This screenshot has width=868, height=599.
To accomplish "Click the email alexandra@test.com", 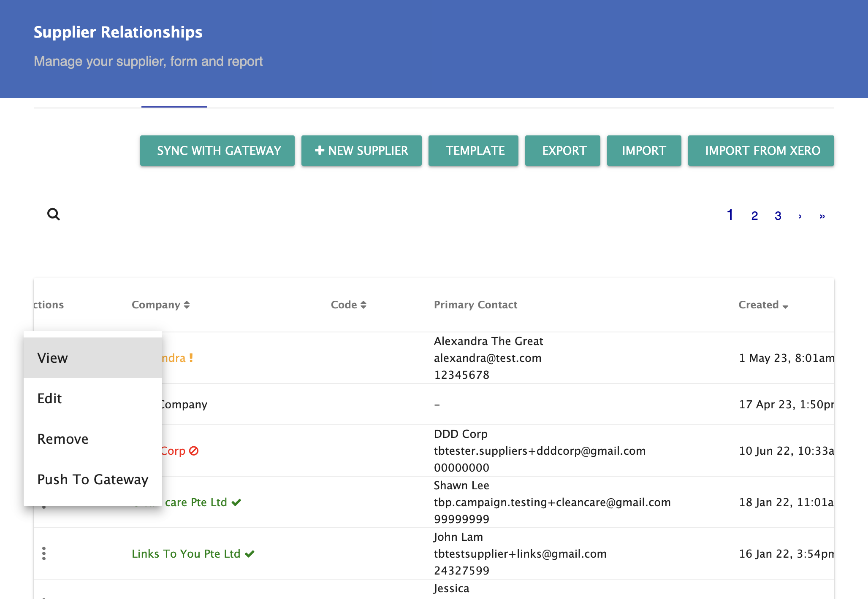I will 488,358.
